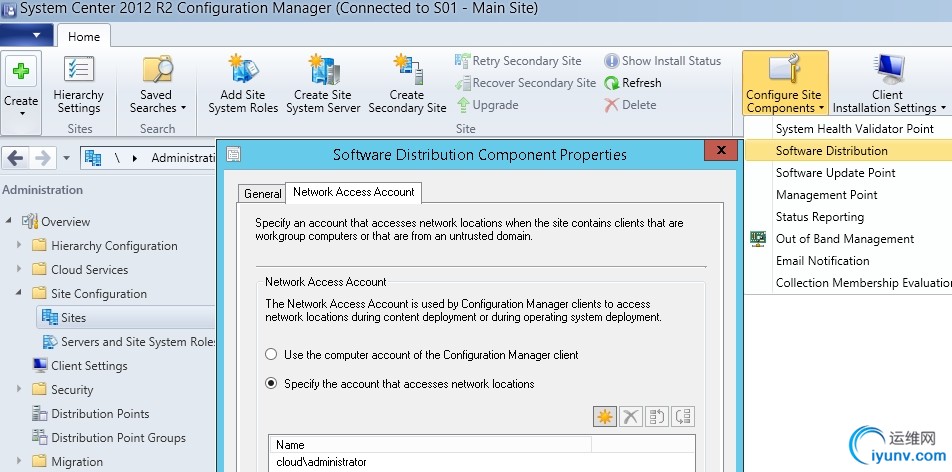Click the move account up icon
952x472 pixels.
(657, 416)
